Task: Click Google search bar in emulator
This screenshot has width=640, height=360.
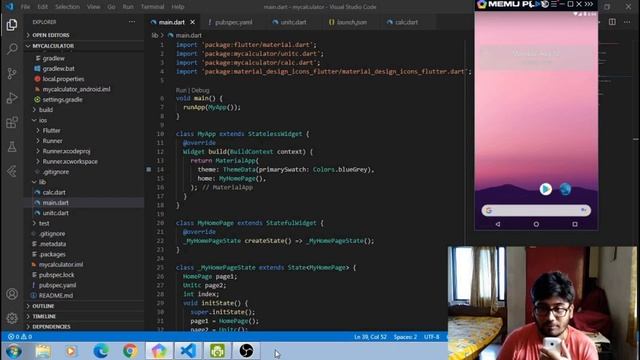Action: (x=536, y=210)
